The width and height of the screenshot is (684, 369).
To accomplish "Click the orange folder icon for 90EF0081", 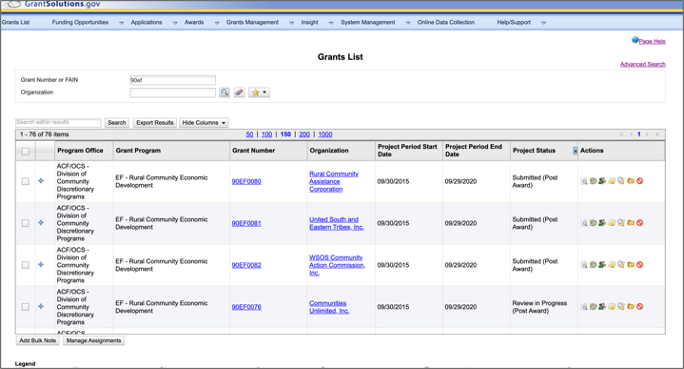I will 630,223.
